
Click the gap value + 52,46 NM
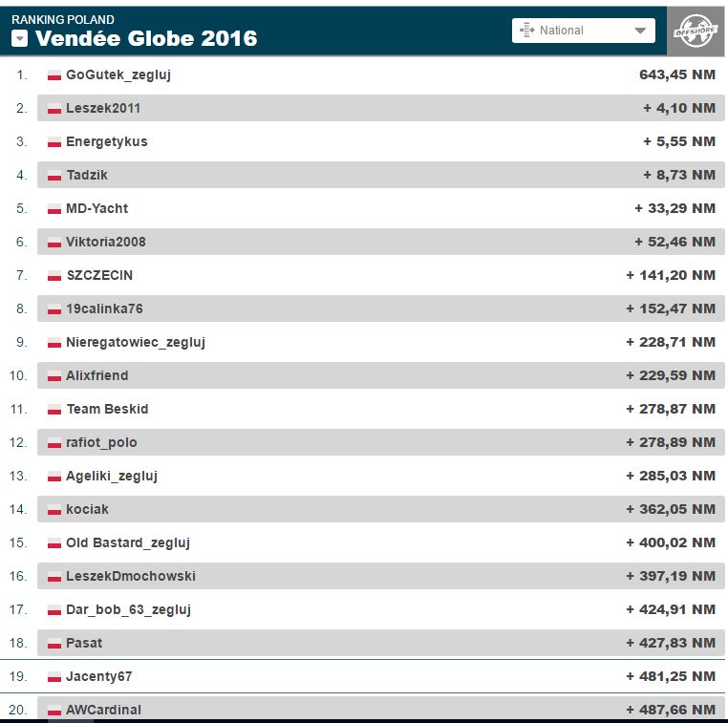[x=675, y=242]
